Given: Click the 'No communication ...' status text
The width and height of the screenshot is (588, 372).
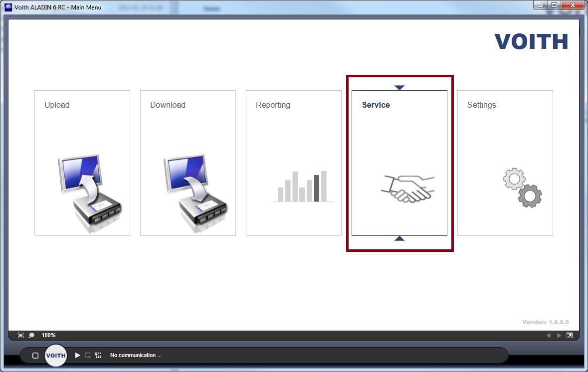Looking at the screenshot, I should (136, 355).
